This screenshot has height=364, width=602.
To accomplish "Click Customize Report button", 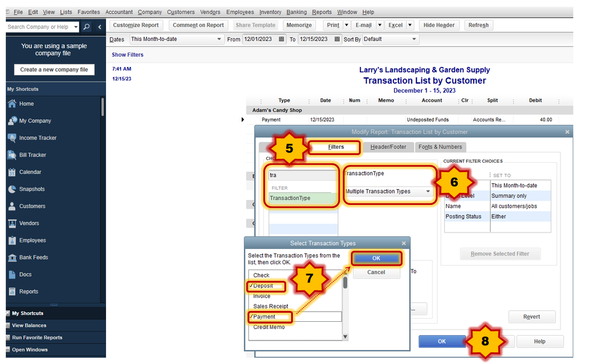I will tap(136, 25).
